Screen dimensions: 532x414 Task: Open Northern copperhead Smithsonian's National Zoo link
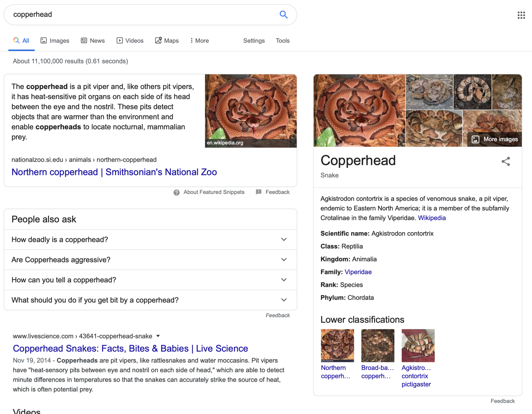pos(114,172)
